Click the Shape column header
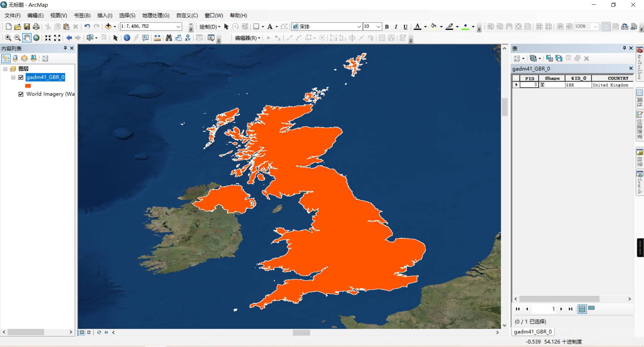 tap(552, 78)
